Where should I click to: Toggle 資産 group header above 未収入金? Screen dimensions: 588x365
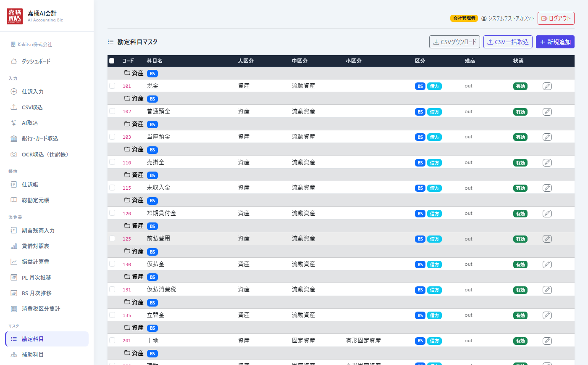point(341,175)
